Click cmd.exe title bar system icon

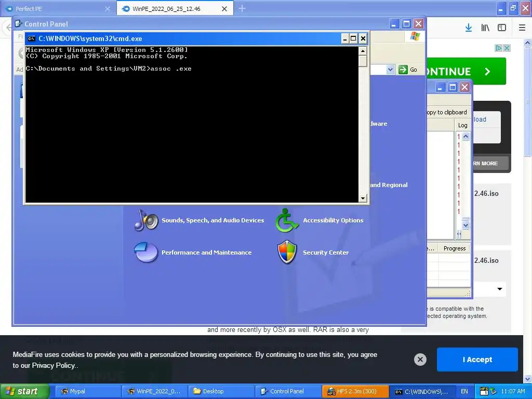32,38
